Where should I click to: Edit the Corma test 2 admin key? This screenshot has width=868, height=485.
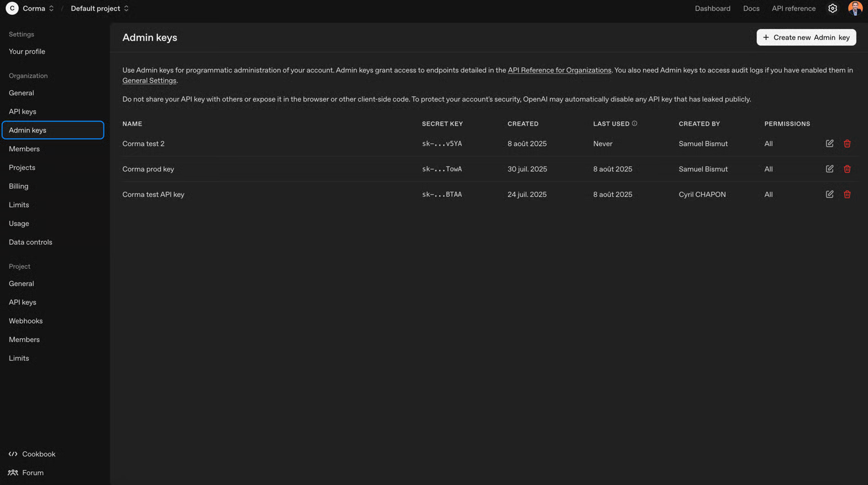829,144
